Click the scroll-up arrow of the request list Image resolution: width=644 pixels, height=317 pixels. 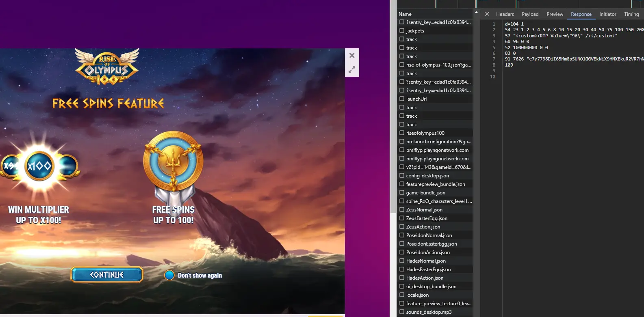click(x=476, y=13)
